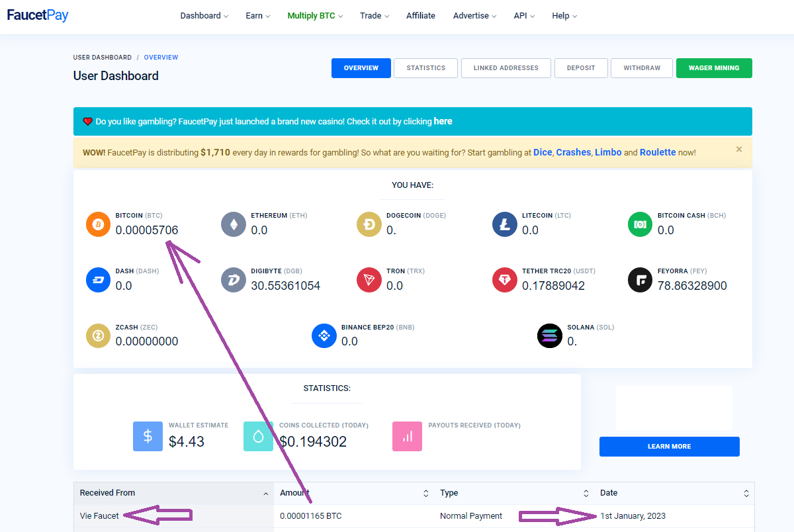Open the API dropdown menu
The image size is (794, 532).
[x=524, y=16]
